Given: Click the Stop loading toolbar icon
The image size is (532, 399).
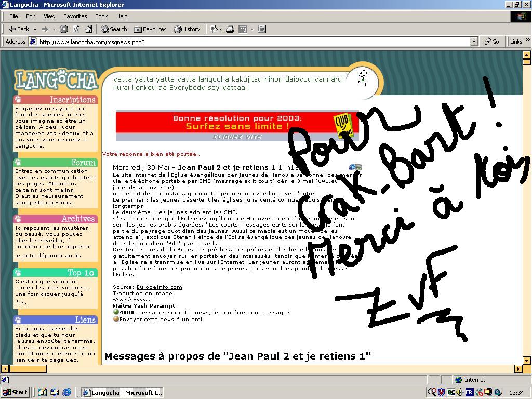Looking at the screenshot, I should tap(64, 29).
